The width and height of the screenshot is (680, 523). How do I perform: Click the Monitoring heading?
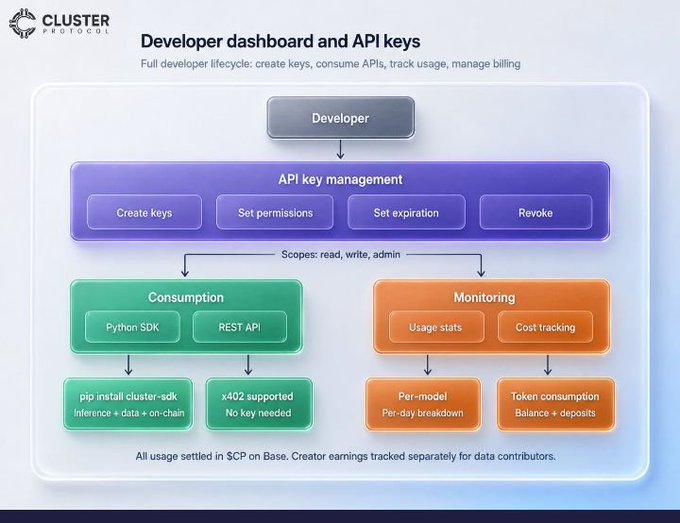tap(484, 297)
